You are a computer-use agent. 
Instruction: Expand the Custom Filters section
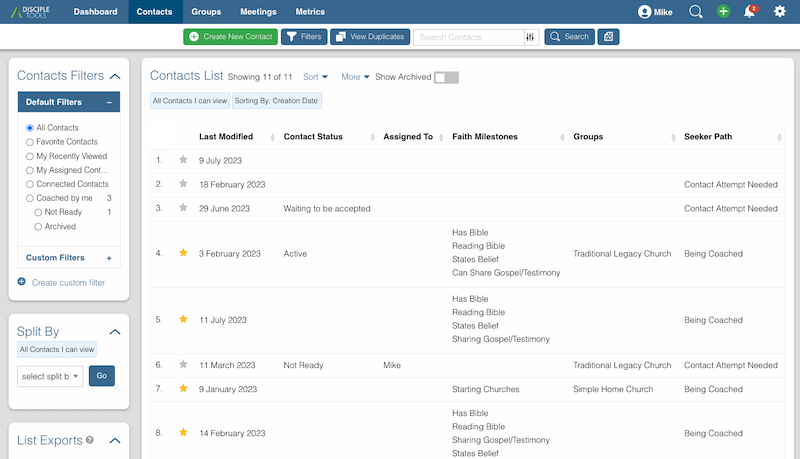[x=108, y=258]
